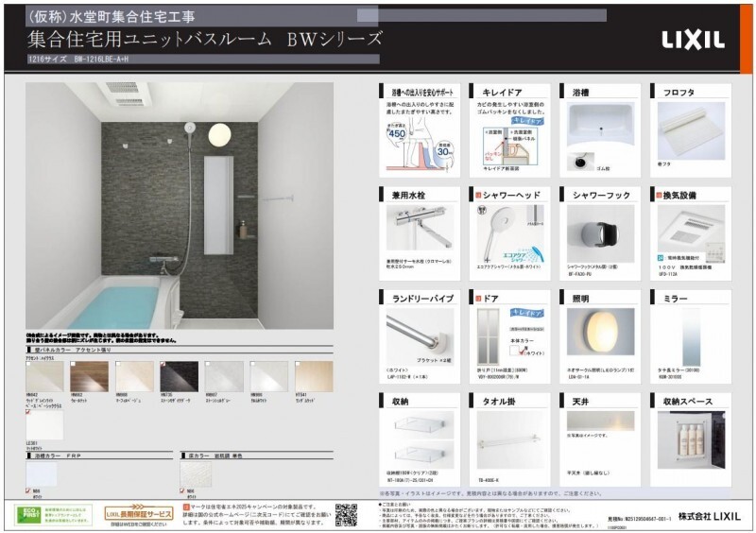The image size is (756, 533).
Task: Open the 収納スペース bottle niche photo
Action: (691, 439)
